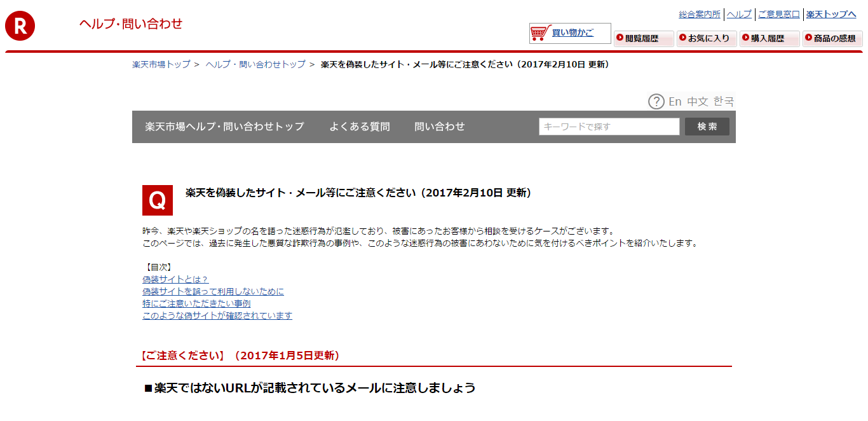This screenshot has width=868, height=421.
Task: Jump to このような偽サイトが確認されています
Action: [217, 315]
